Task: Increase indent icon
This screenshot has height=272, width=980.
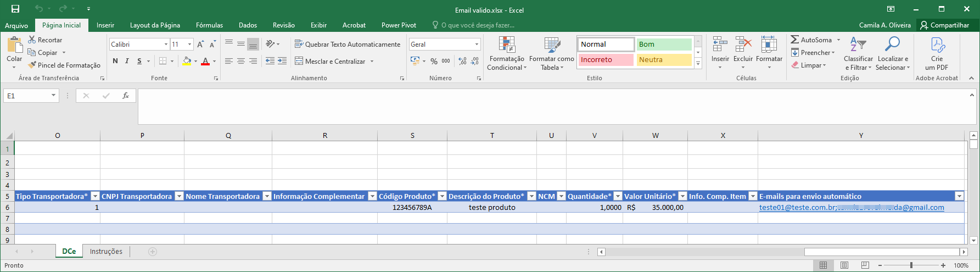Action: tap(282, 61)
